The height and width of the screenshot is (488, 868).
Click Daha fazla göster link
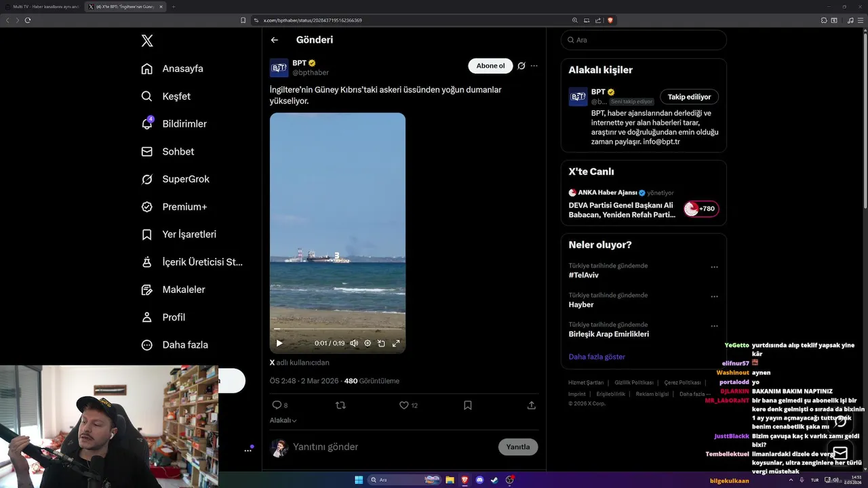click(x=597, y=357)
